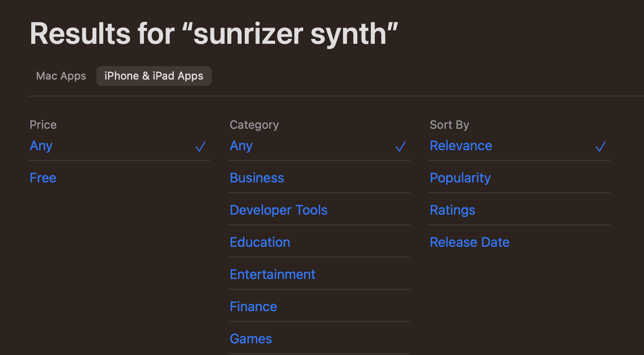The height and width of the screenshot is (355, 644).
Task: Switch to the Mac Apps tab
Action: coord(61,76)
